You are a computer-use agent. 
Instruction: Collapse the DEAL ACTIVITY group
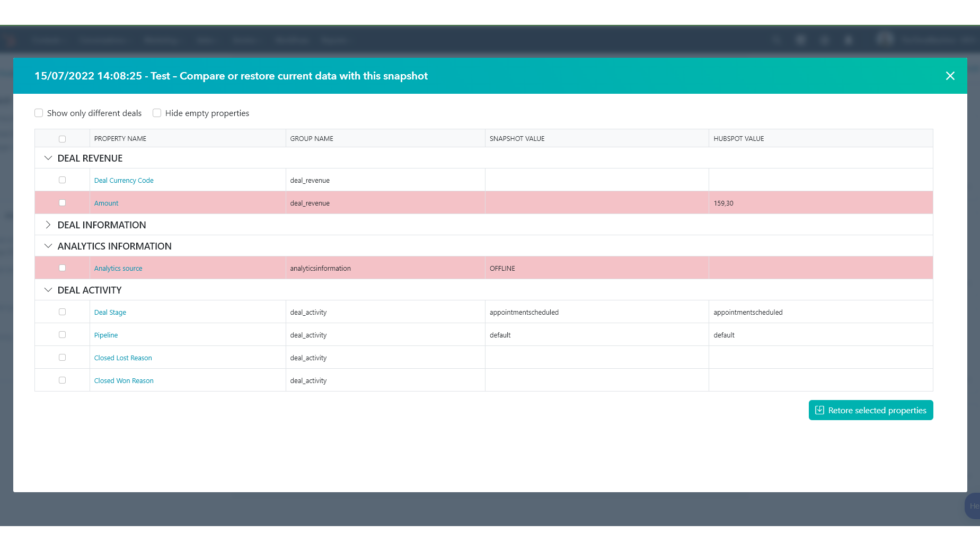(48, 290)
